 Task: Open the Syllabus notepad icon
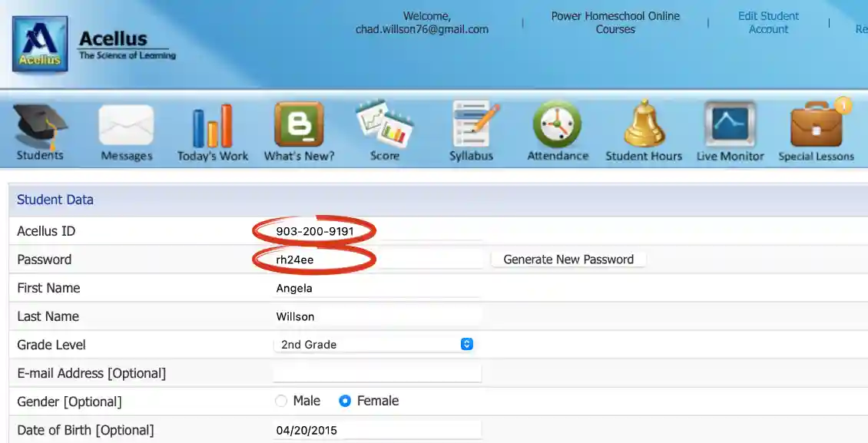point(475,124)
